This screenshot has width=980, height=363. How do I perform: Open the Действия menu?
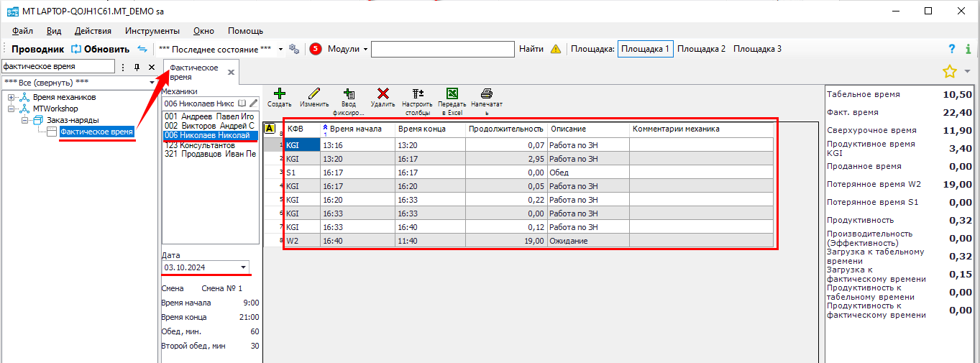(93, 31)
